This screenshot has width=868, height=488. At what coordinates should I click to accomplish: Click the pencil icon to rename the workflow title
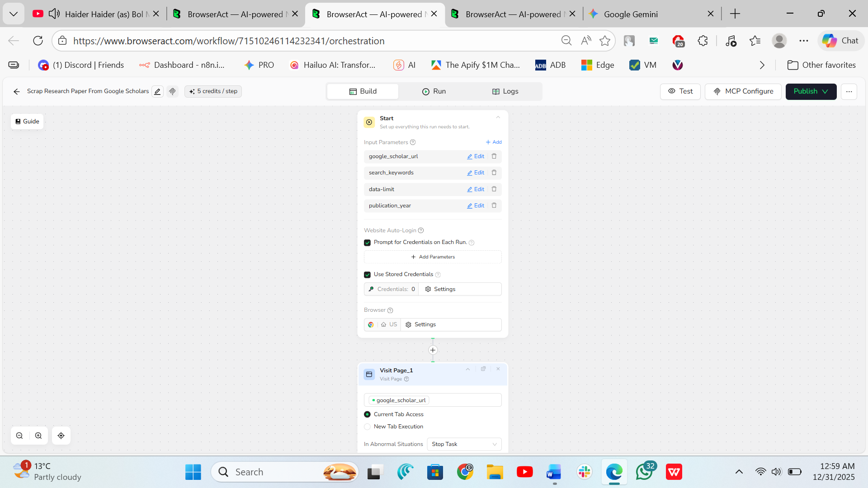pos(157,91)
